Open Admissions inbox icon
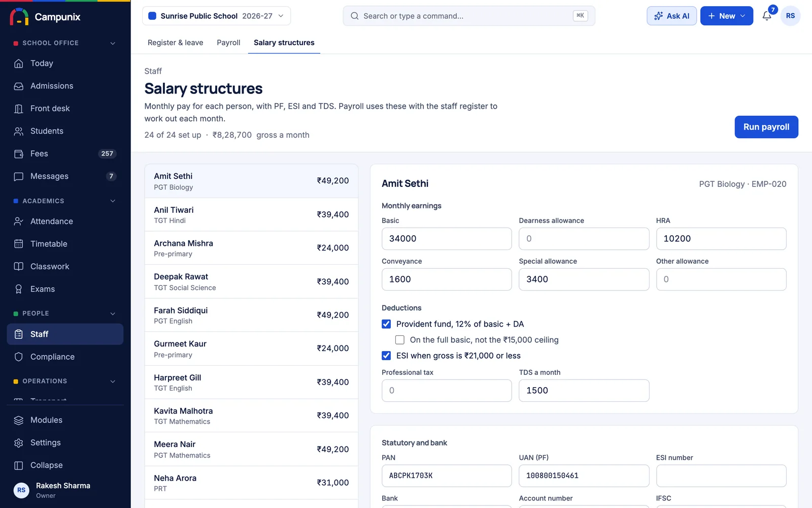The height and width of the screenshot is (508, 812). pyautogui.click(x=19, y=86)
